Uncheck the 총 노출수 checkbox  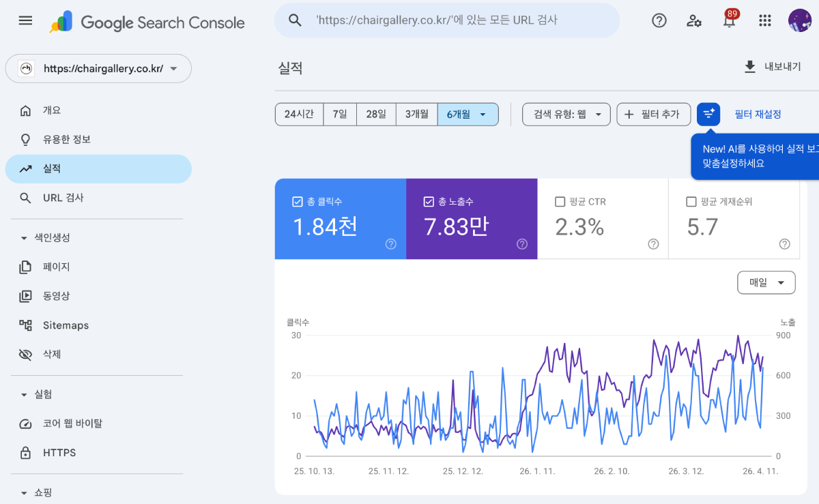(x=429, y=202)
